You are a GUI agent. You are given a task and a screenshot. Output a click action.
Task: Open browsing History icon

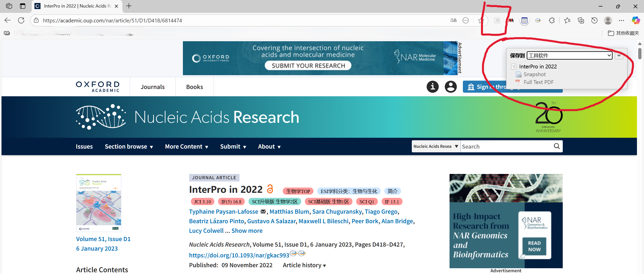(x=594, y=20)
